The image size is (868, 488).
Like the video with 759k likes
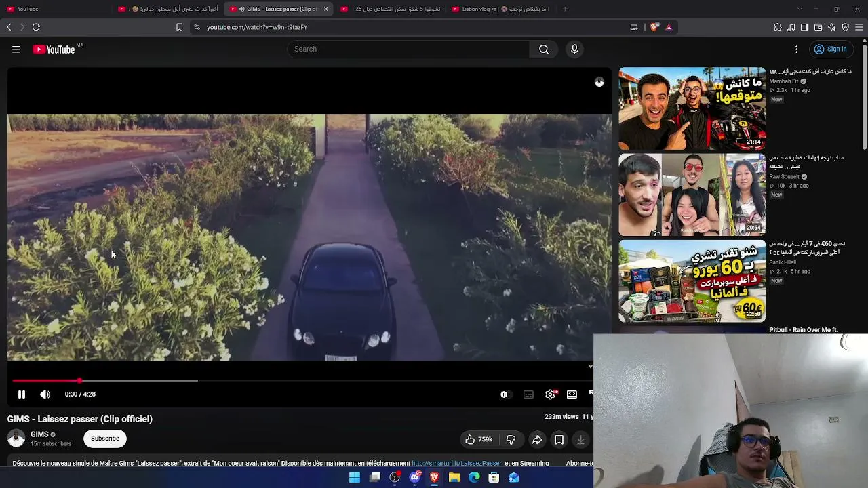pyautogui.click(x=479, y=439)
